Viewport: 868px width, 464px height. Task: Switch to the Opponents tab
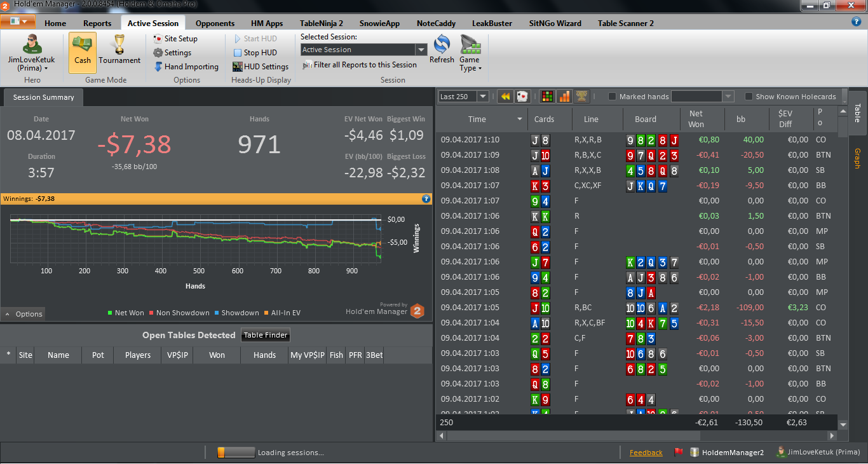coord(215,23)
